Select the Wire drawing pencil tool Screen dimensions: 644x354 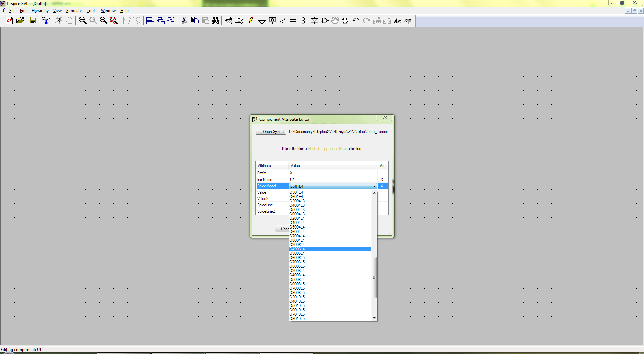pos(252,21)
